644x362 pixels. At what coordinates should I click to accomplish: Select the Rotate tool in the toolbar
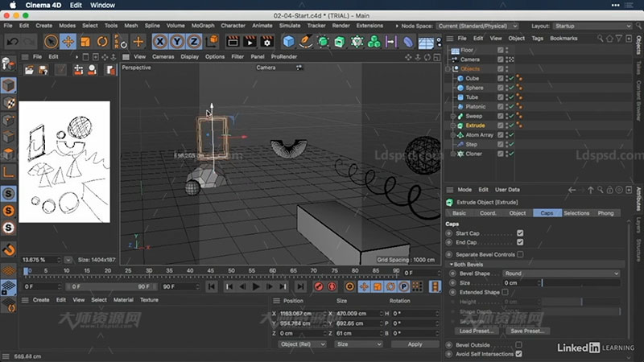pyautogui.click(x=103, y=41)
